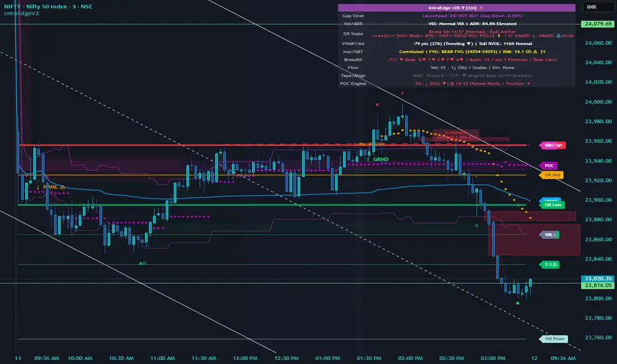Open the INR currency selector

(x=597, y=7)
